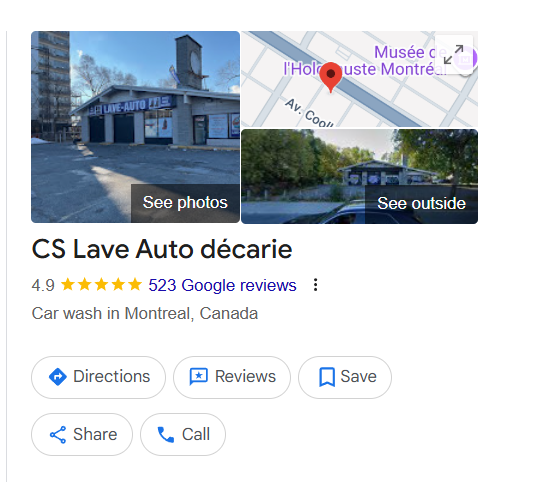Open the street view thumbnail
This screenshot has width=560, height=482.
coord(360,176)
